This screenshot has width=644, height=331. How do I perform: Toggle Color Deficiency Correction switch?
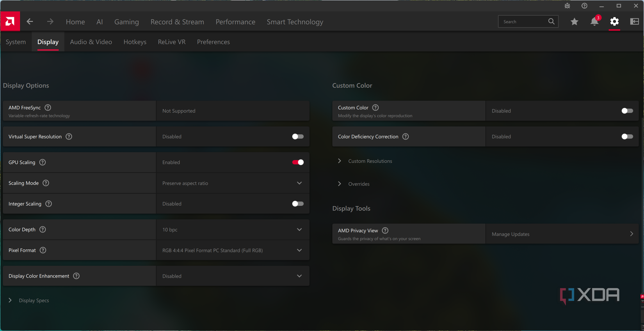click(627, 136)
